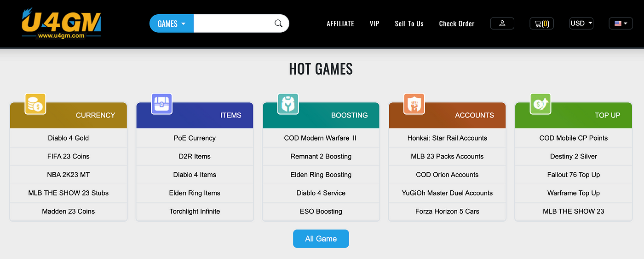
Task: Open YuGiOh Master Duel Accounts
Action: (447, 193)
